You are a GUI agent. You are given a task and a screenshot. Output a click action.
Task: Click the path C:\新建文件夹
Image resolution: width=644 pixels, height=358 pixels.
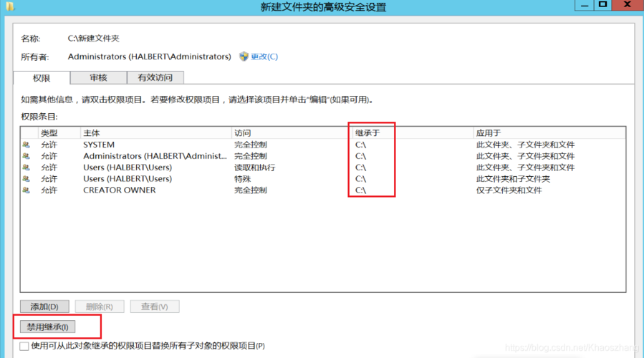(94, 38)
